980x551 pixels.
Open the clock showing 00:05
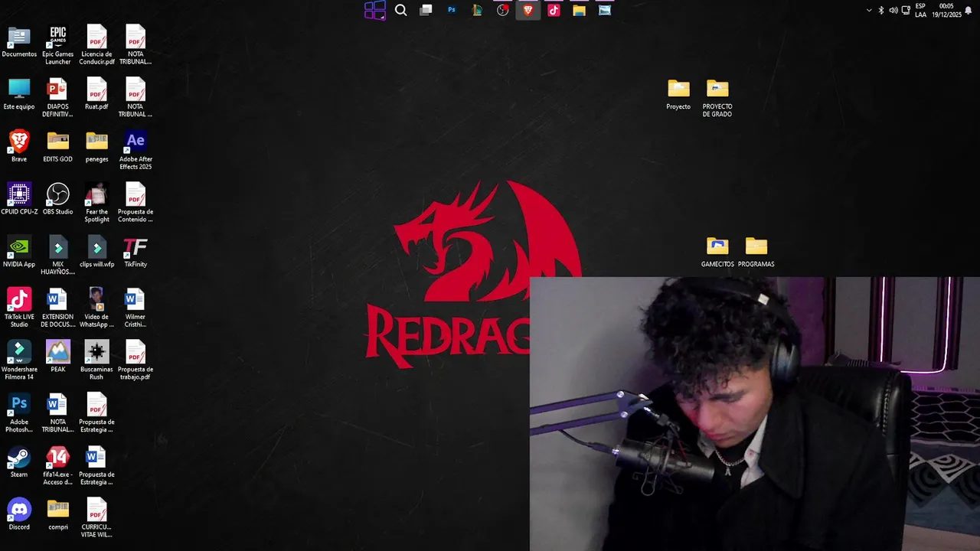(x=946, y=10)
